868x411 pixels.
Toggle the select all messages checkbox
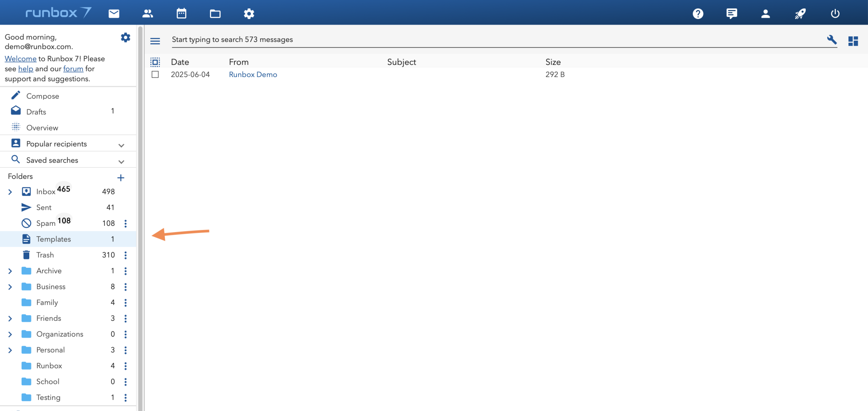point(155,62)
